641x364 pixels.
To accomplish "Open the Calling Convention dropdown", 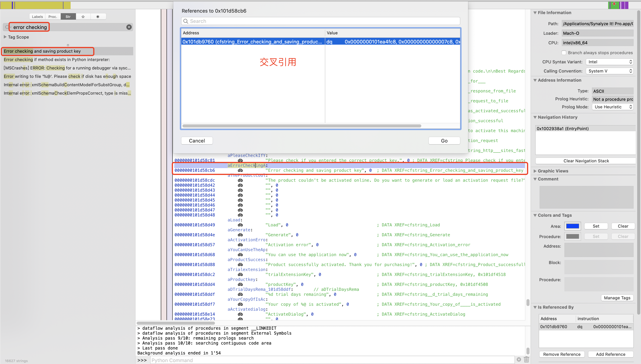I will pos(610,71).
